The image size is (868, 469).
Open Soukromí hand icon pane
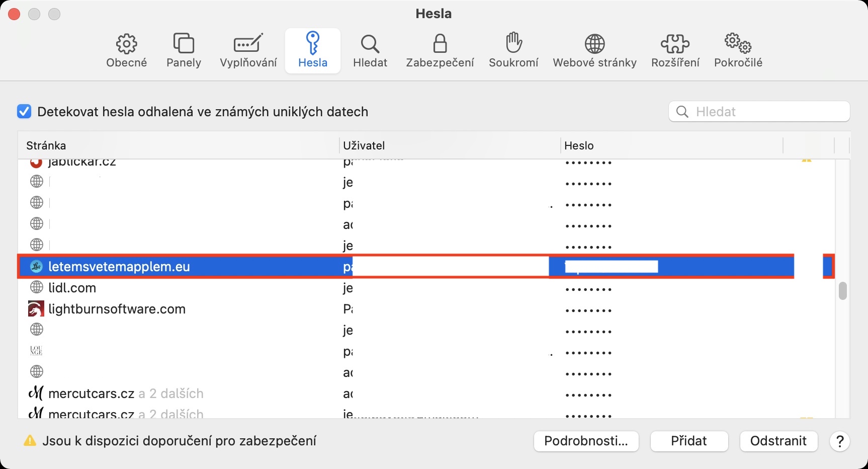click(513, 51)
